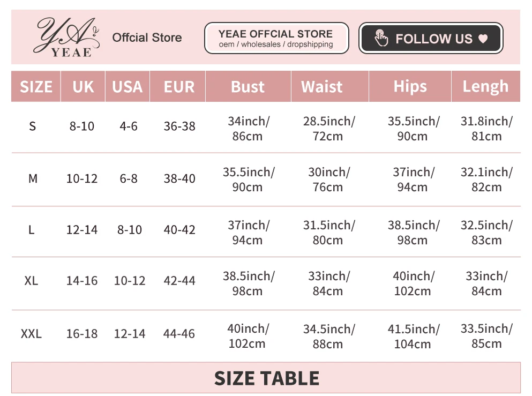Click the Offcial Store text
The height and width of the screenshot is (396, 532).
pos(147,38)
